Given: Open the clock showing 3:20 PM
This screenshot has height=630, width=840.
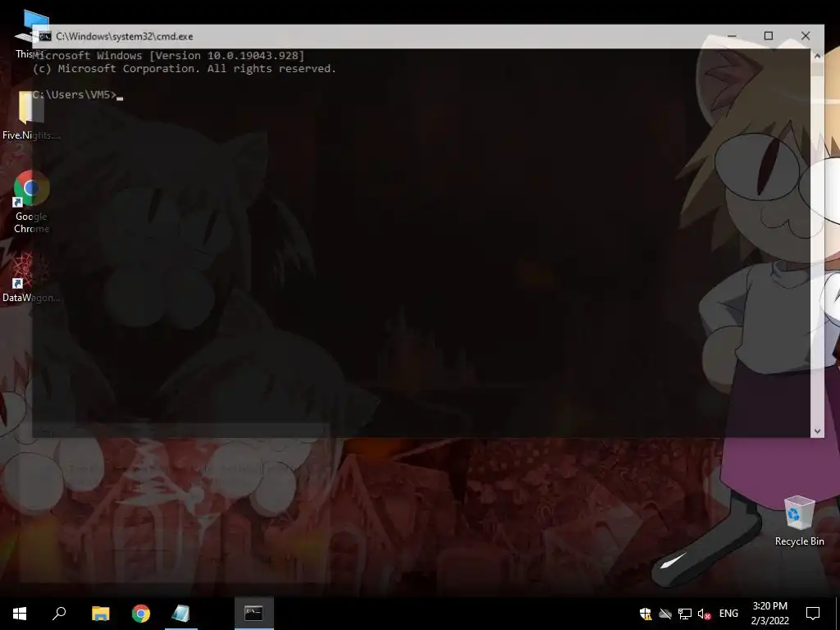Looking at the screenshot, I should [x=769, y=614].
